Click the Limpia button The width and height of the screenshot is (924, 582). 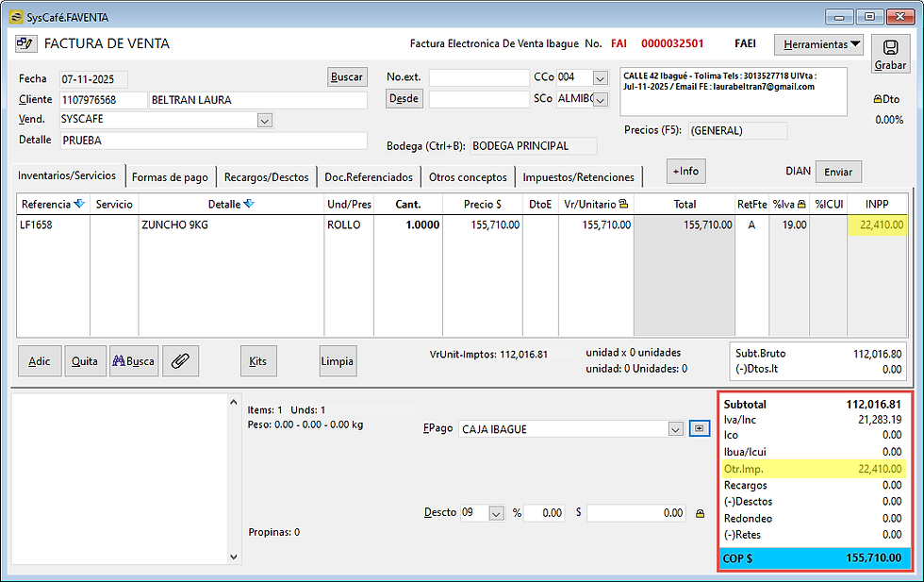(x=338, y=361)
